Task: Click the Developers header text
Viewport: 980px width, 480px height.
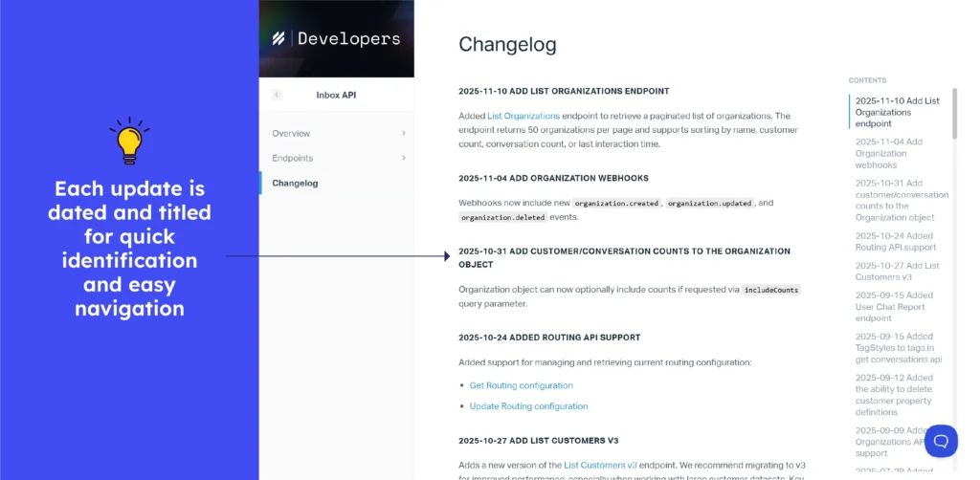Action: pyautogui.click(x=348, y=38)
